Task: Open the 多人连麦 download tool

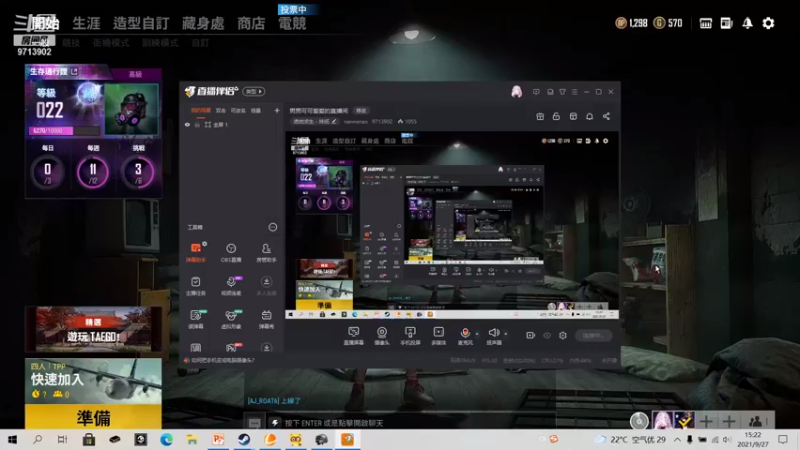Action: [266, 286]
